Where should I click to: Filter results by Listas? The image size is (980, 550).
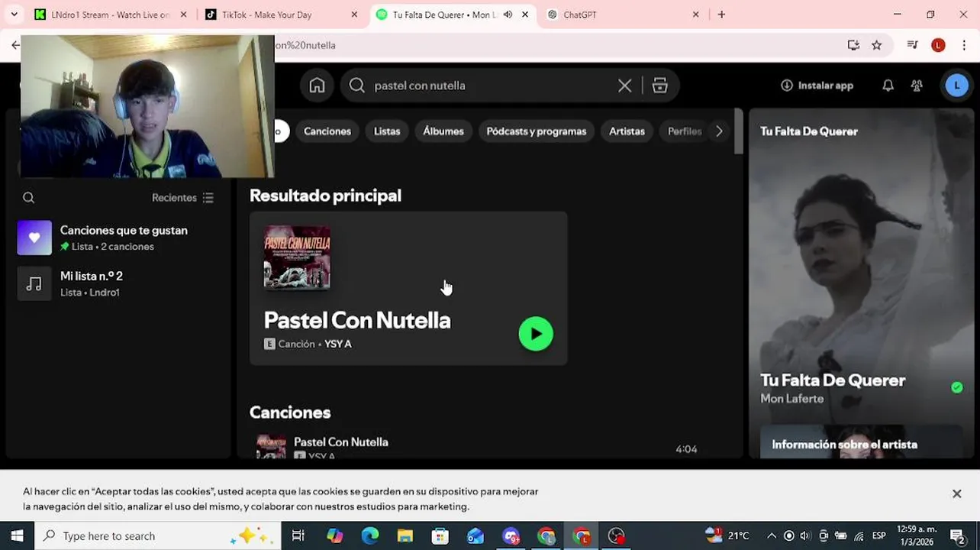click(387, 131)
